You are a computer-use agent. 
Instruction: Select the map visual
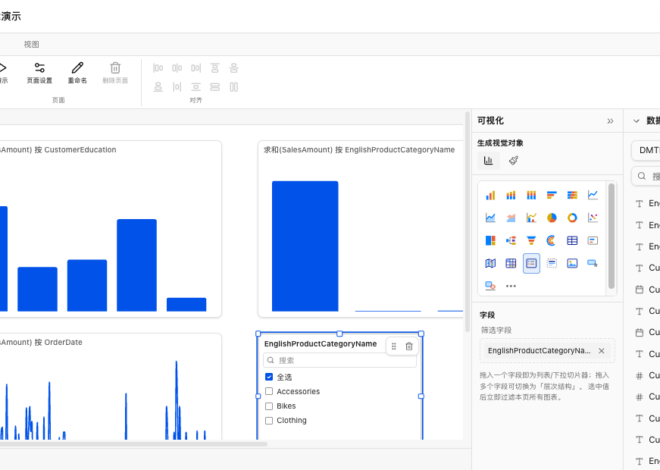[490, 263]
